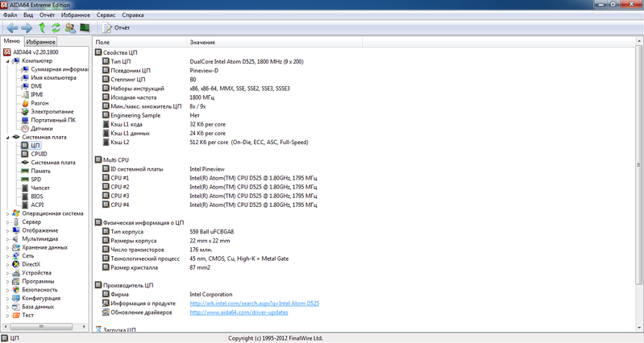The width and height of the screenshot is (644, 343).
Task: Click the SPD memory icon
Action: [x=25, y=180]
